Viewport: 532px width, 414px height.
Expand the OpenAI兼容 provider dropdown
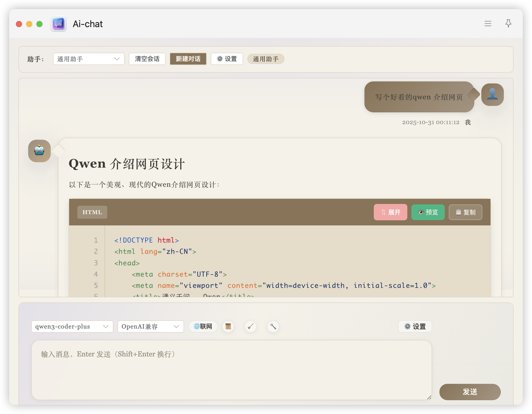tap(151, 326)
